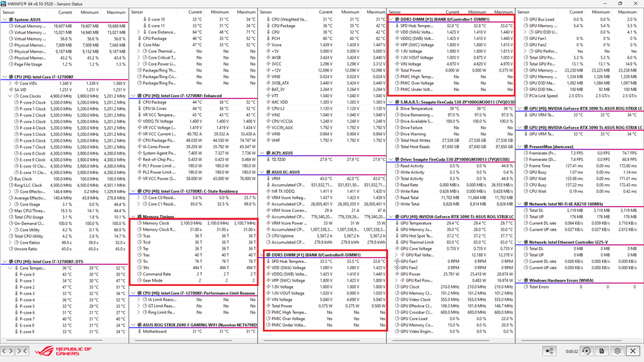Click the lightning icon beside Vcore
This screenshot has width=644, height=362.
[268, 44]
